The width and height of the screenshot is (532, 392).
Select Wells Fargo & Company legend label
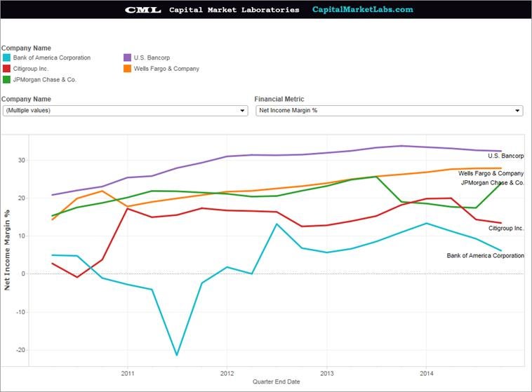point(166,69)
